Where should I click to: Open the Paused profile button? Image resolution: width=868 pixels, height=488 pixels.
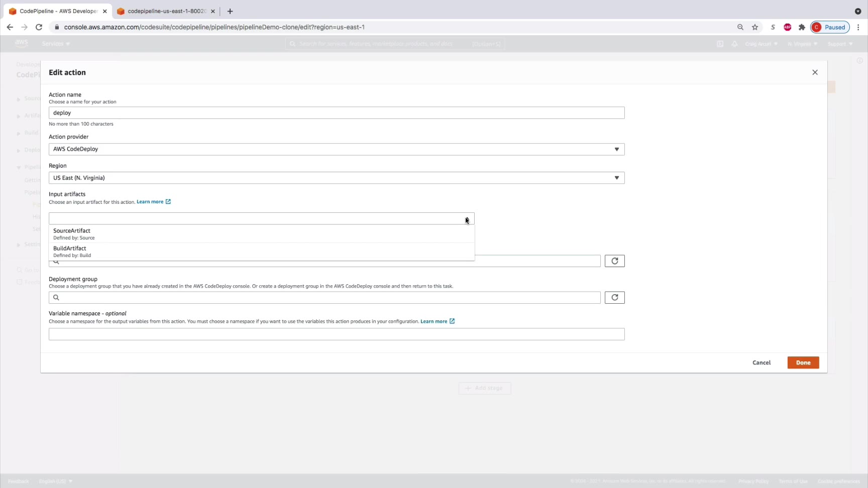tap(830, 27)
